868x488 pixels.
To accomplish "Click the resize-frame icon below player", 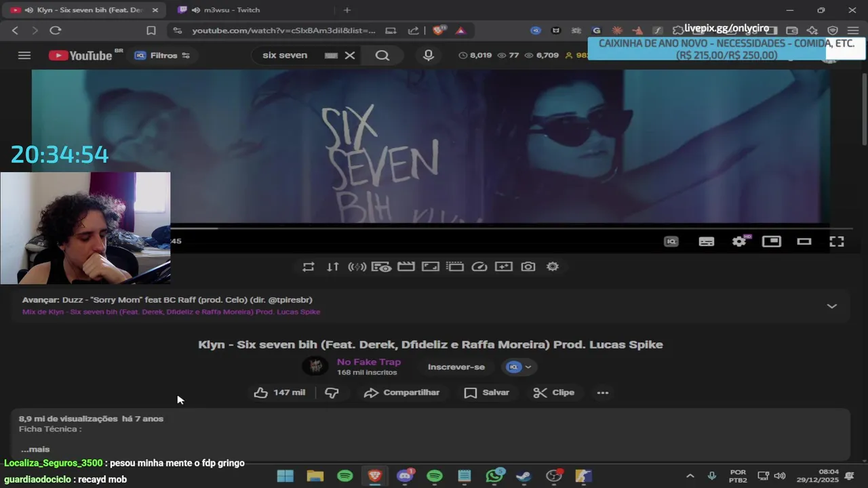I will [x=431, y=267].
